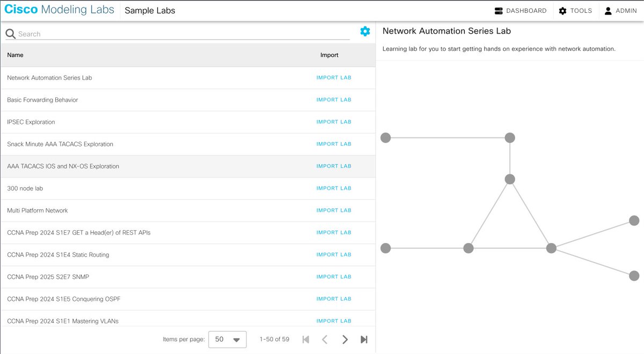Image resolution: width=644 pixels, height=354 pixels.
Task: Open the Admin user menu
Action: pyautogui.click(x=620, y=11)
